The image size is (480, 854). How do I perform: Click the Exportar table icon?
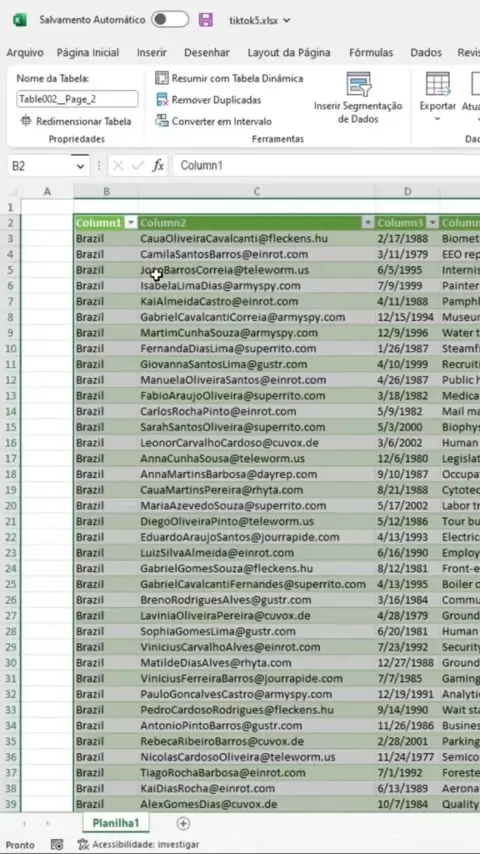pyautogui.click(x=438, y=84)
